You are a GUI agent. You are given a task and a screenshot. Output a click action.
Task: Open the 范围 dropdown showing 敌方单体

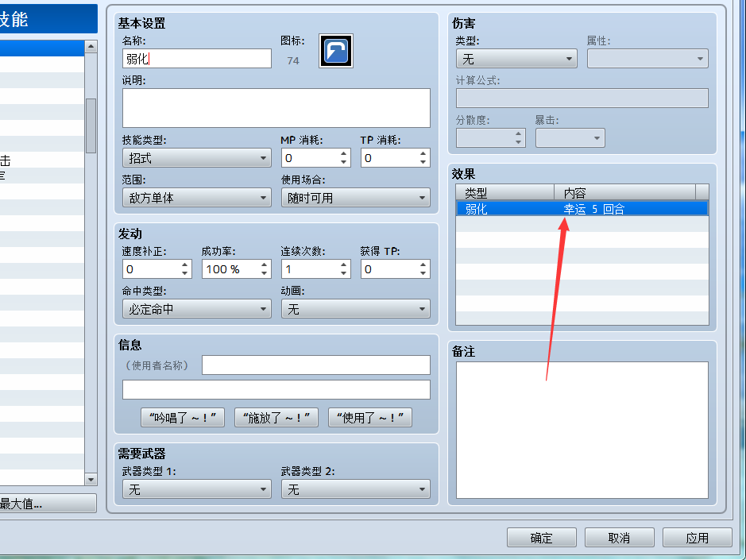point(196,198)
